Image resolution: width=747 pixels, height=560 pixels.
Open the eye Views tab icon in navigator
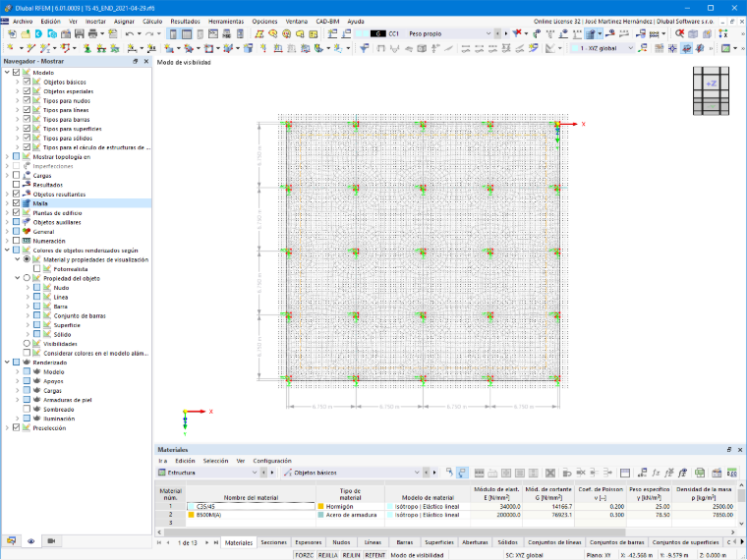point(31,541)
